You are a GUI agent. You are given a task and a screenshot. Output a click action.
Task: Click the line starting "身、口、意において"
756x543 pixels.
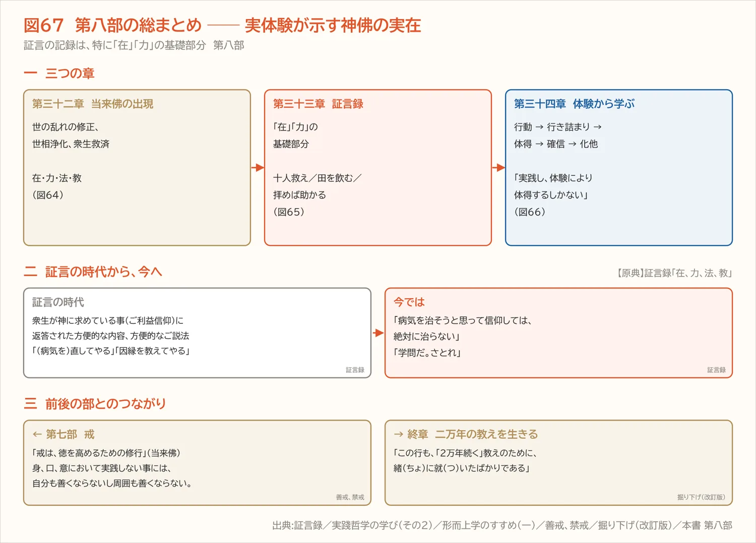pyautogui.click(x=102, y=468)
